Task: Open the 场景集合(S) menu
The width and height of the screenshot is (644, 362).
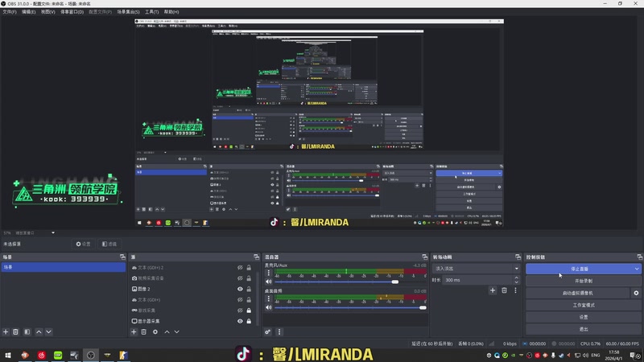Action: click(x=128, y=12)
